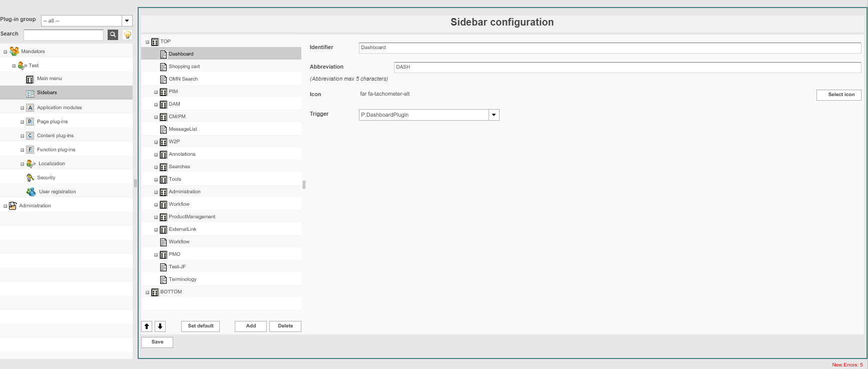Click the Abbreviation input field
This screenshot has height=369, width=868.
click(628, 68)
